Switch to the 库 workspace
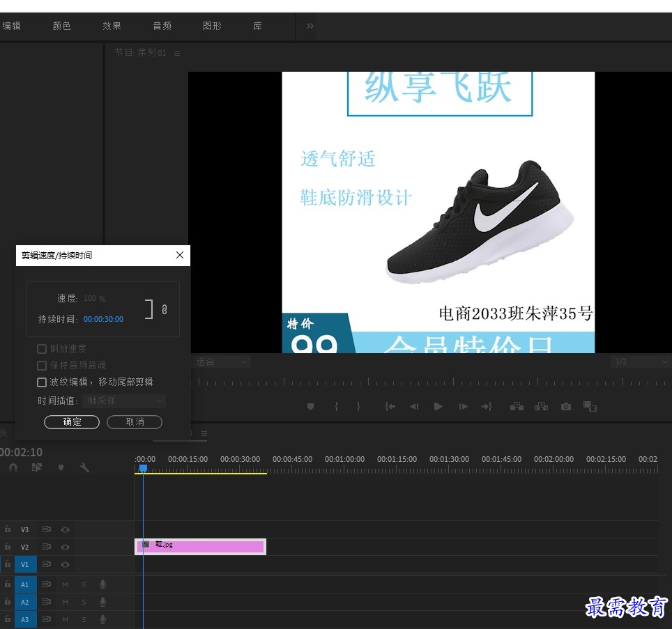The height and width of the screenshot is (629, 672). click(257, 26)
